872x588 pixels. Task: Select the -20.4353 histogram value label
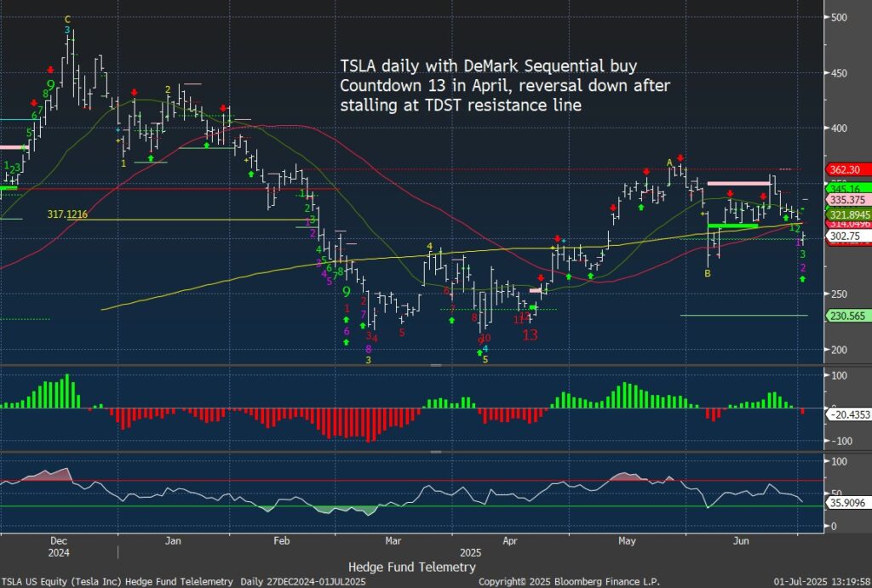tap(849, 414)
